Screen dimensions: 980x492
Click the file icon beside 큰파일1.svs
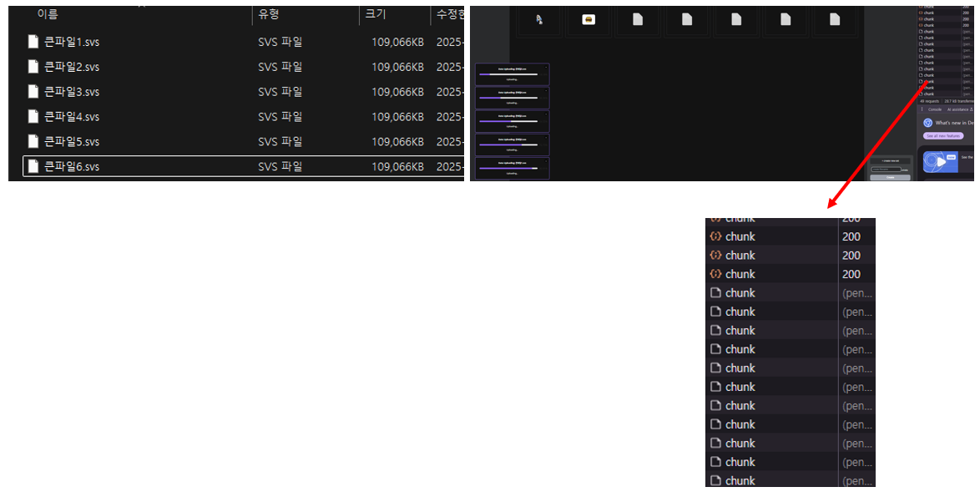coord(33,41)
